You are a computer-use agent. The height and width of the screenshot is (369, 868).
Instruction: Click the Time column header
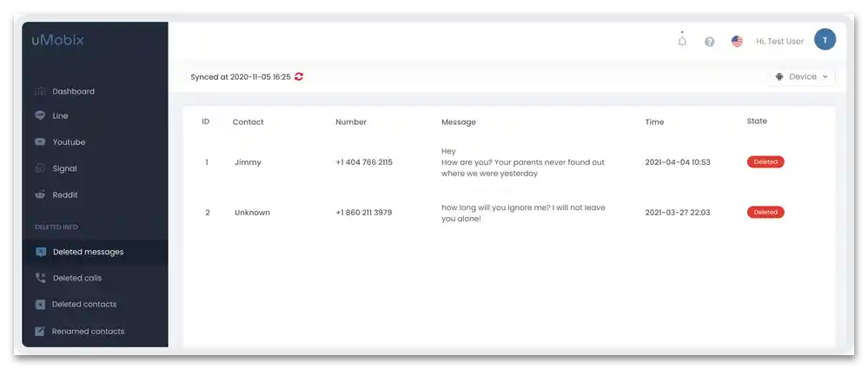pyautogui.click(x=654, y=122)
